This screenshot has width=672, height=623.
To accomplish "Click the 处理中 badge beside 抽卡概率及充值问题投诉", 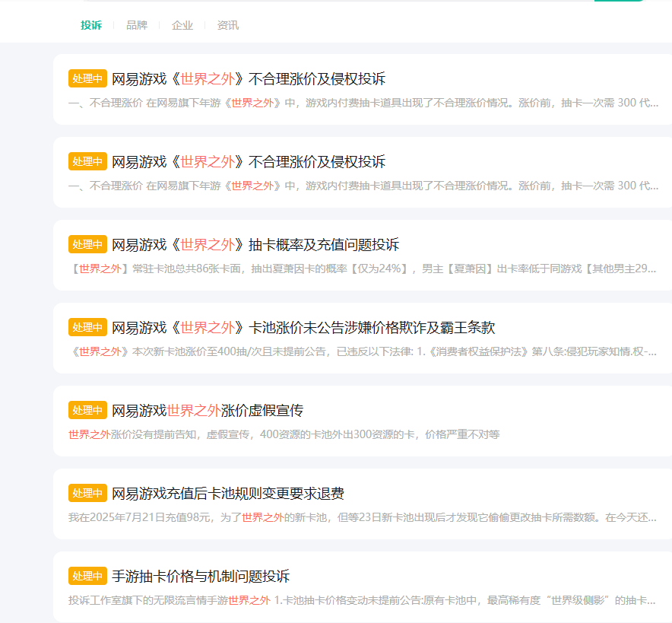I will (87, 244).
